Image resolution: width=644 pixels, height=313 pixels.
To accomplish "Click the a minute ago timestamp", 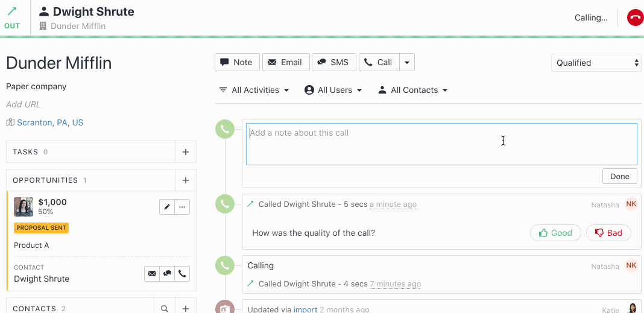I will tap(393, 204).
